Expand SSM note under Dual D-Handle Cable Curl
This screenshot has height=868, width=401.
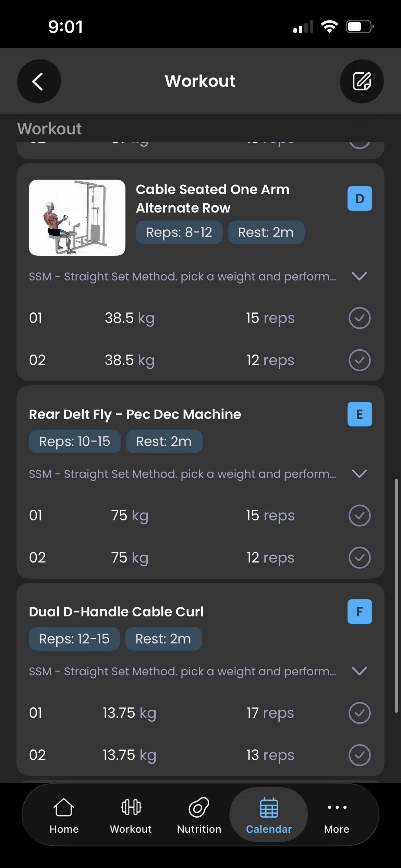click(360, 671)
